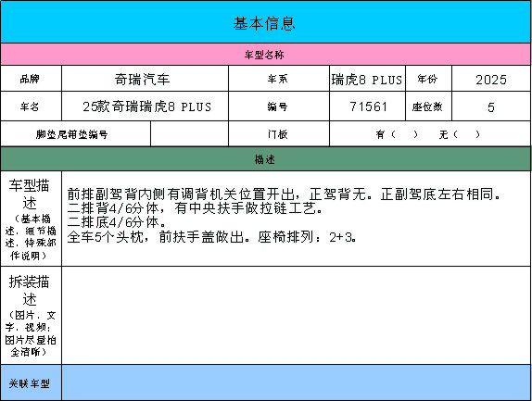Click the 座位数 label cell
Screen dimensions: 532x401
point(428,107)
